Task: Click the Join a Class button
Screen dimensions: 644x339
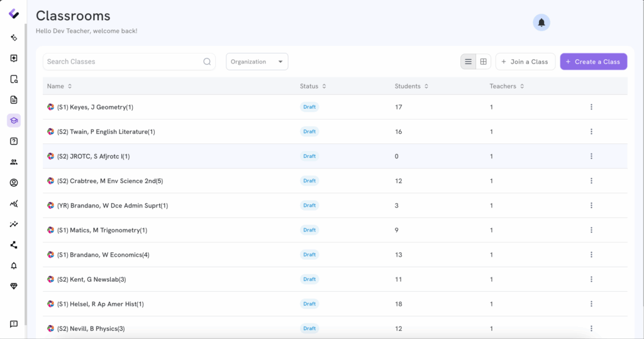Action: click(x=525, y=62)
